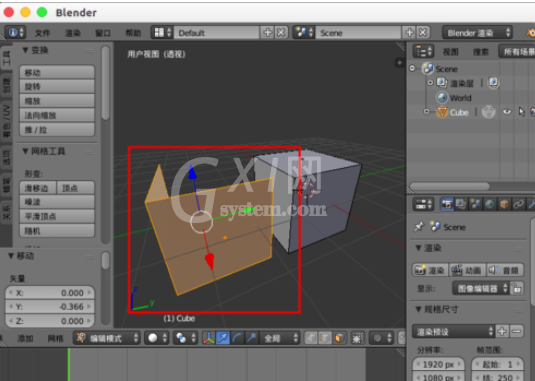Viewport: 535px width, 381px height.
Task: Click the X vector value field
Action: (x=50, y=293)
